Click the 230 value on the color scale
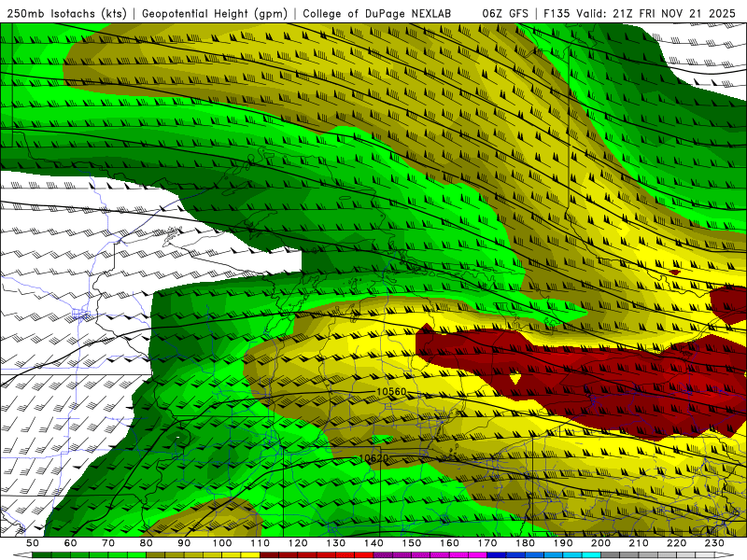 [x=714, y=543]
